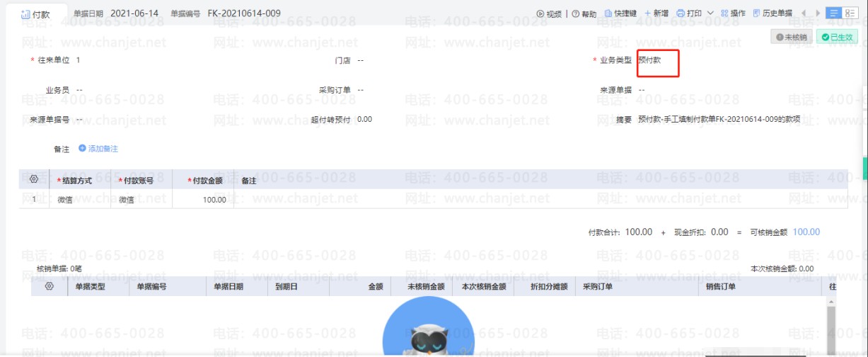The image size is (868, 357).
Task: Open the 操作 actions menu
Action: [x=733, y=13]
